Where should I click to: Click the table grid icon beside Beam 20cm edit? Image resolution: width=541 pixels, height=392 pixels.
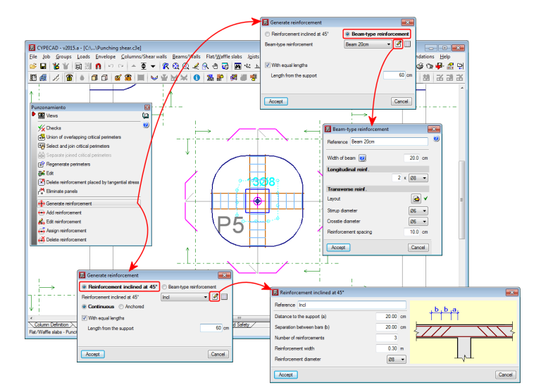click(x=407, y=44)
